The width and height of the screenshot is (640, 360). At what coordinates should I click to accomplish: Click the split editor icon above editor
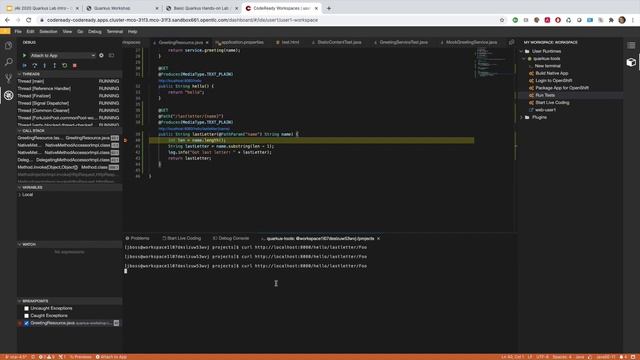pos(511,42)
